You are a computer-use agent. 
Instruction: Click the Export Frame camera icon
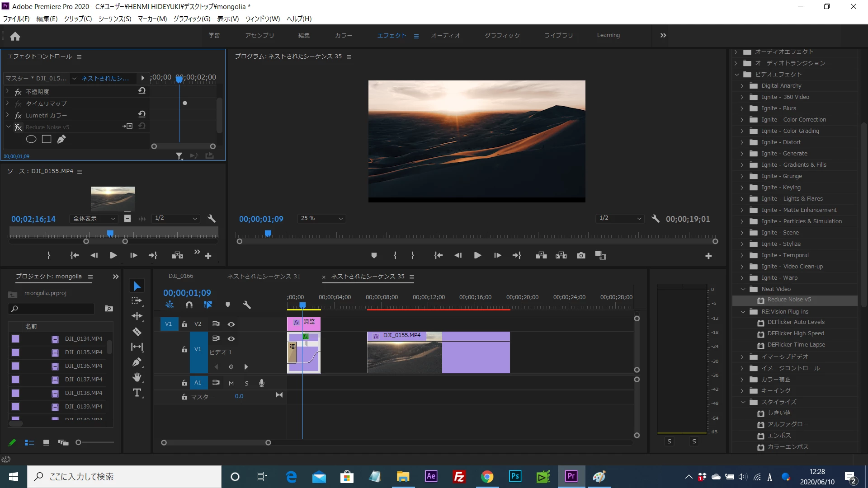[581, 256]
